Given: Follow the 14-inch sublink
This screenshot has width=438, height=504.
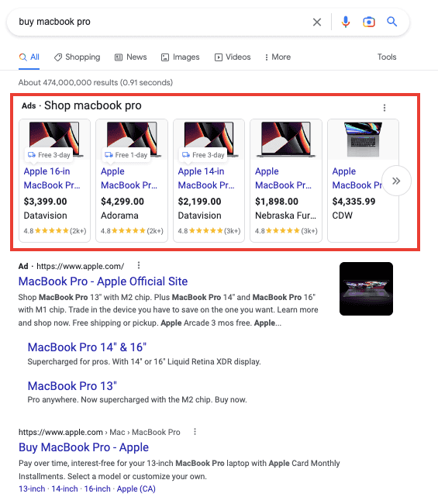Looking at the screenshot, I should point(64,488).
